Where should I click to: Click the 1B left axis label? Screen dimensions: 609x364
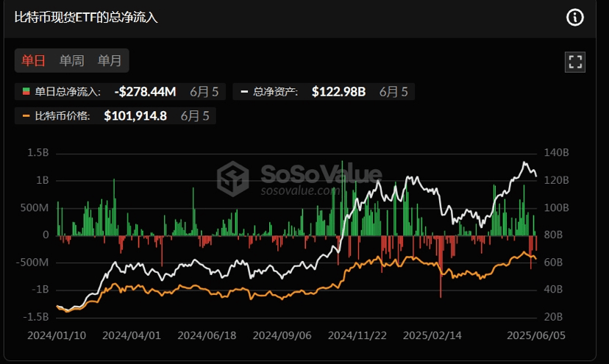coord(43,180)
